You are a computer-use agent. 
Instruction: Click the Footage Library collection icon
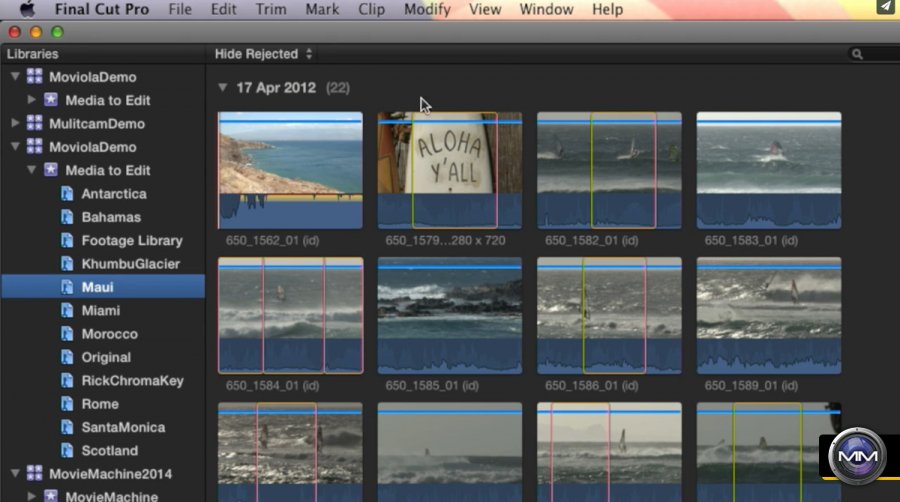(67, 240)
